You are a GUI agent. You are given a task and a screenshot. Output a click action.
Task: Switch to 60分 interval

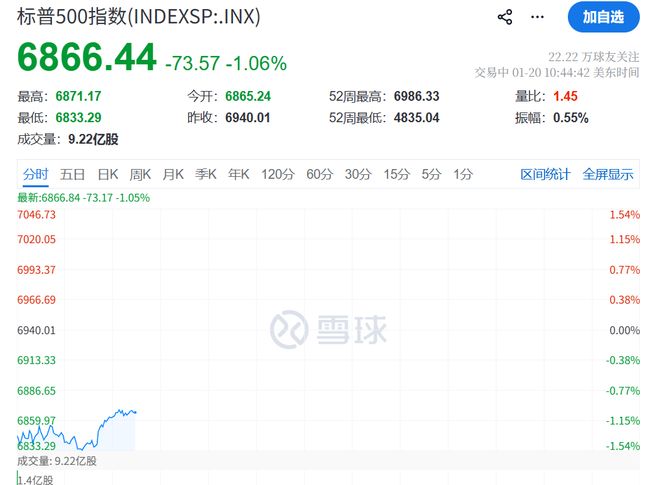[319, 174]
